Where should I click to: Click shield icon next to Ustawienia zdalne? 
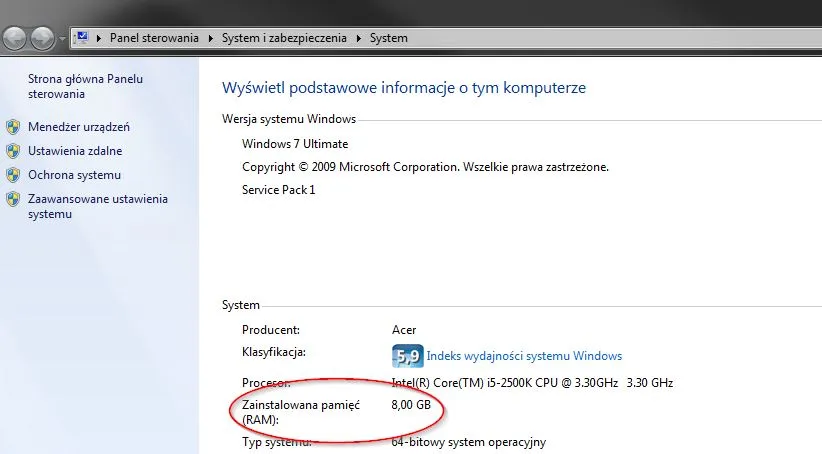pos(13,151)
